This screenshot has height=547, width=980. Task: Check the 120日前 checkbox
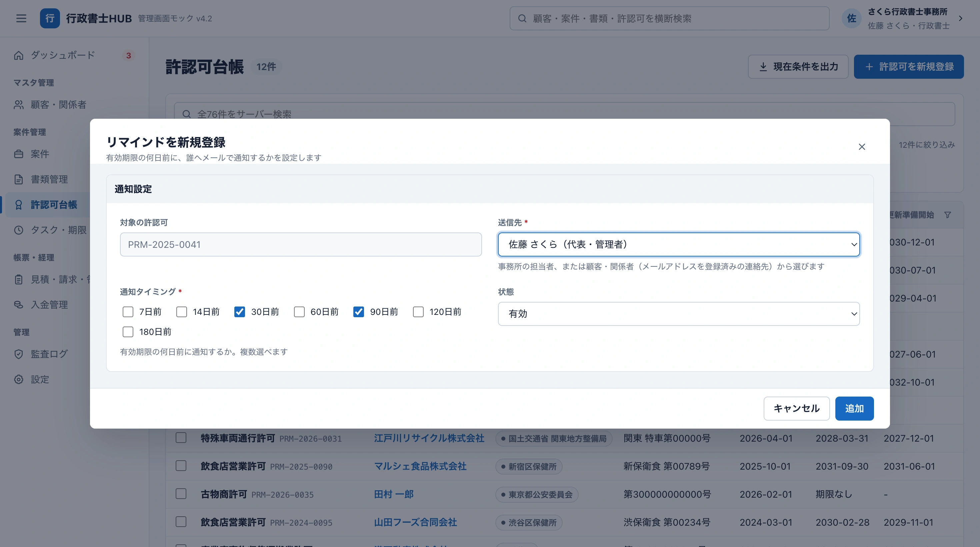click(418, 312)
